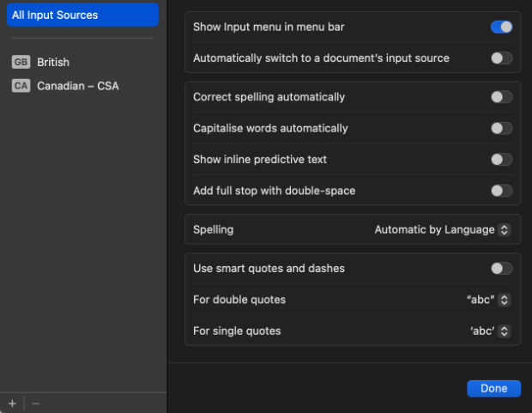This screenshot has height=413, width=532.
Task: Open the 'abc' single quotes dropdown
Action: pos(490,331)
